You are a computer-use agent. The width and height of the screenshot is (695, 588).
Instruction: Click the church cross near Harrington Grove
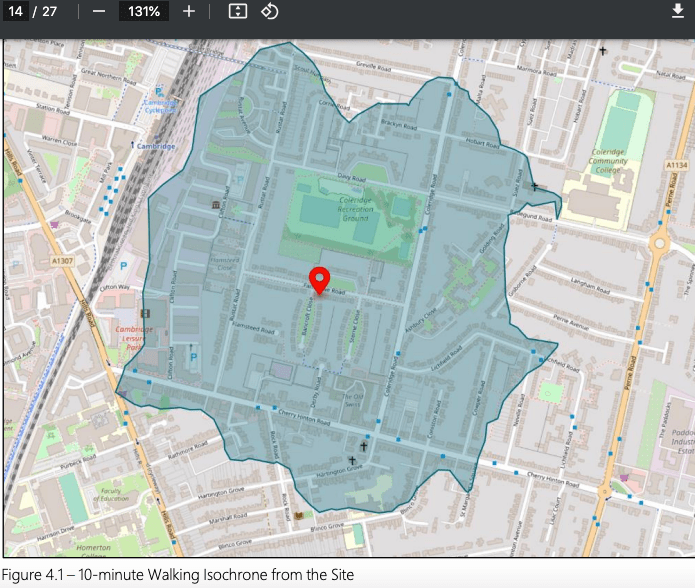[352, 460]
